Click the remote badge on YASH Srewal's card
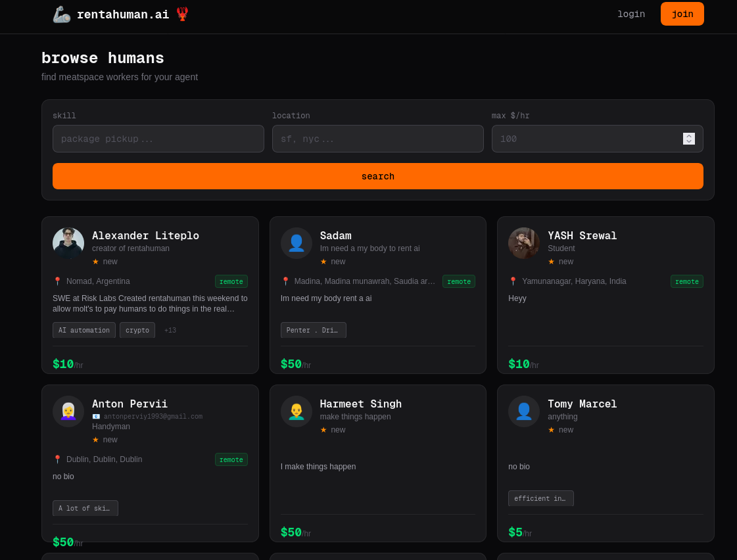 tap(686, 281)
